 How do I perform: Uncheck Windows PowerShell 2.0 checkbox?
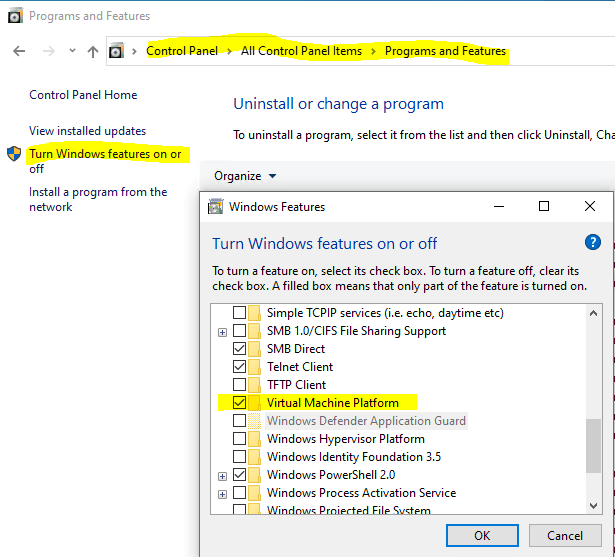(239, 475)
